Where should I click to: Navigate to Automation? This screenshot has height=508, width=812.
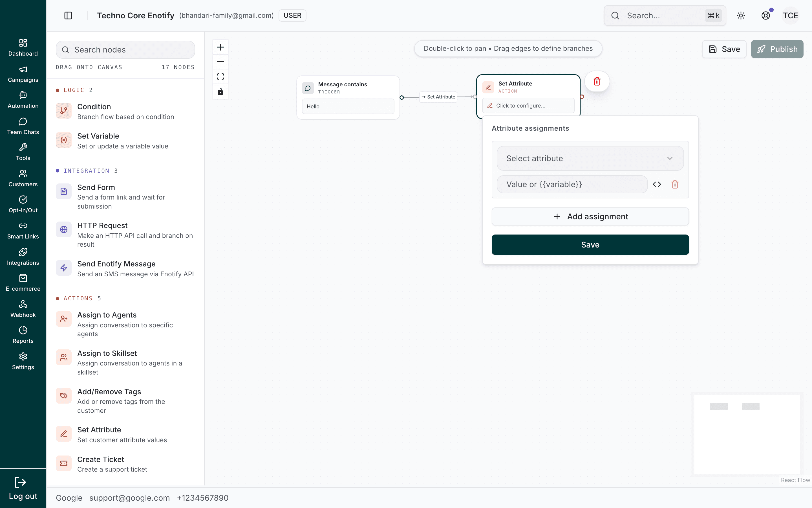[23, 100]
